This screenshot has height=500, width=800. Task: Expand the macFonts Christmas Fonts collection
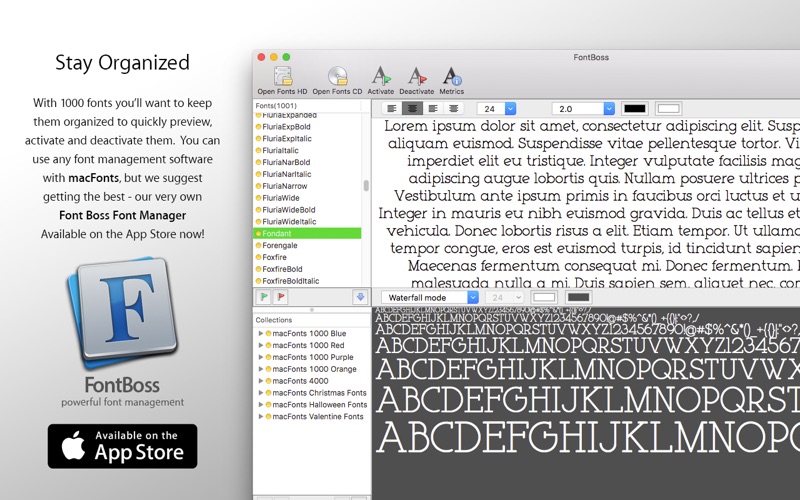tap(261, 392)
